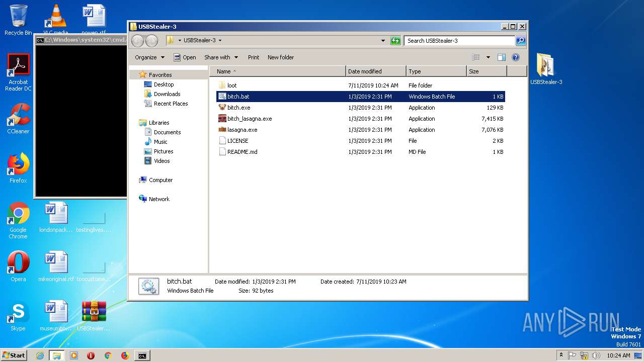644x362 pixels.
Task: Focus the cmd.exe window title bar
Action: click(x=80, y=40)
